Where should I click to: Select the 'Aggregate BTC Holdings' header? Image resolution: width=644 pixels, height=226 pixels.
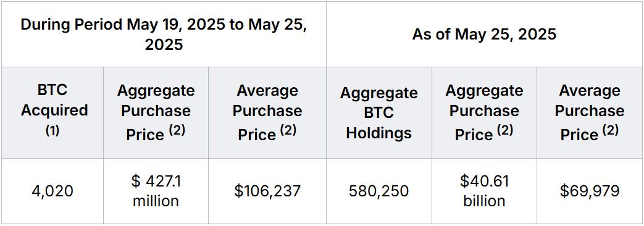pos(378,112)
